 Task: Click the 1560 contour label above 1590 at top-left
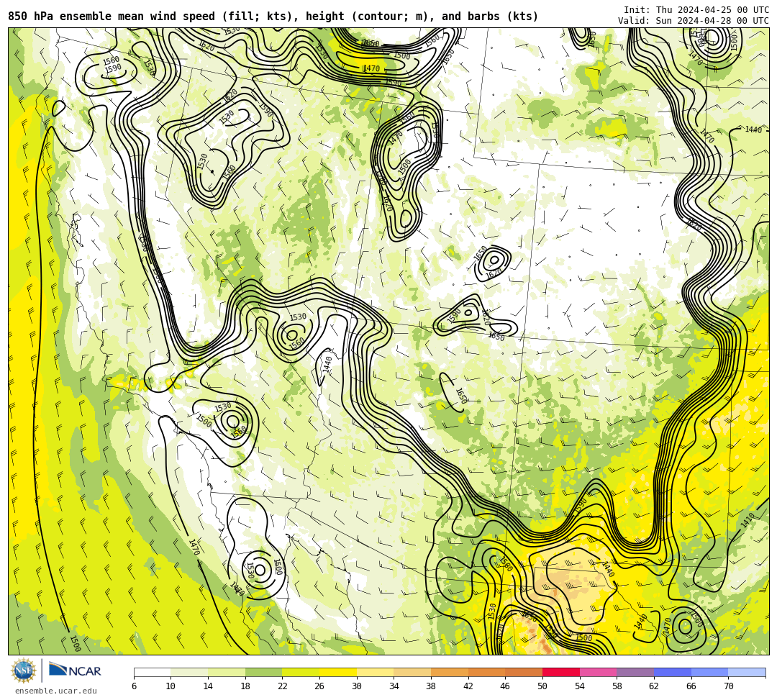click(111, 61)
